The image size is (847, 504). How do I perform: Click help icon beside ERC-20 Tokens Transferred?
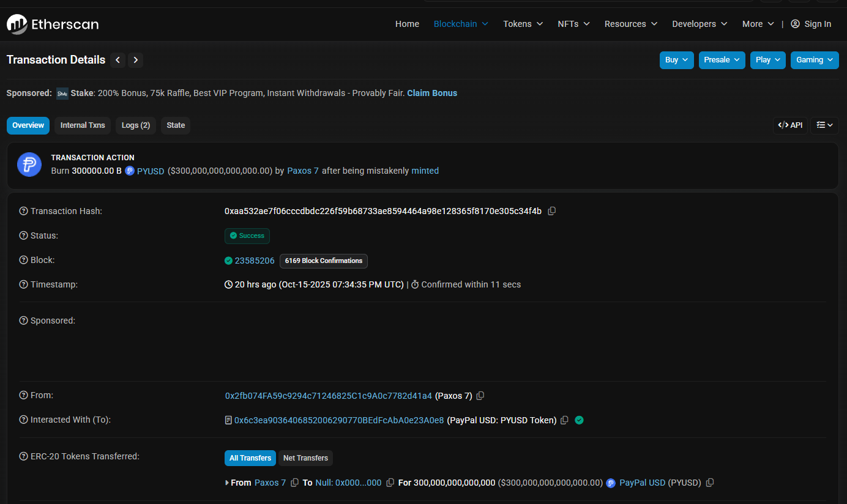click(x=24, y=456)
